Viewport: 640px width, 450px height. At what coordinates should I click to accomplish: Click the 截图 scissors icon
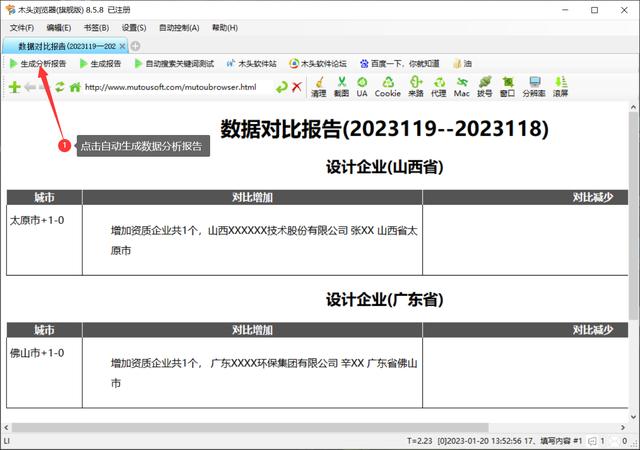(341, 87)
